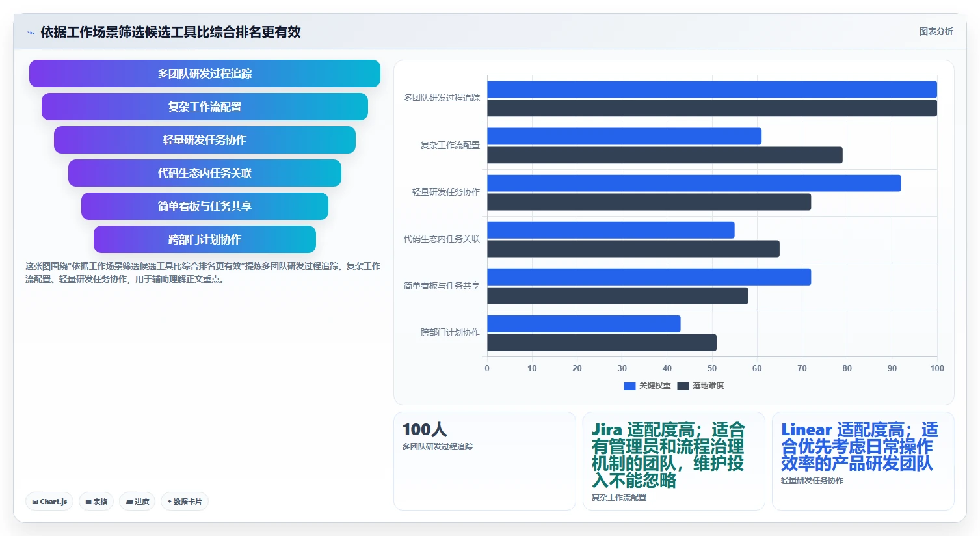
Task: Click the dark bar for 多团队研发过程追踪
Action: tap(712, 108)
